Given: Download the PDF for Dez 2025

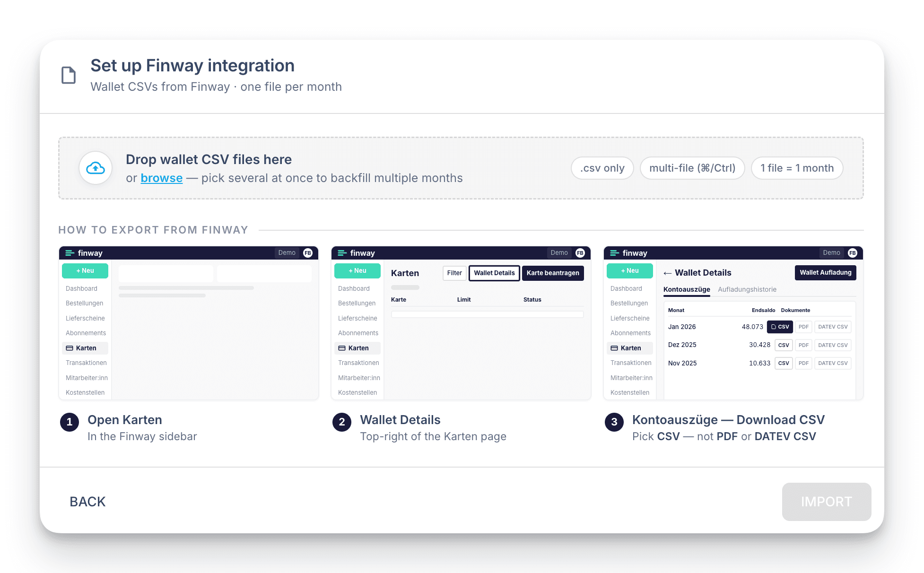Looking at the screenshot, I should click(x=803, y=345).
